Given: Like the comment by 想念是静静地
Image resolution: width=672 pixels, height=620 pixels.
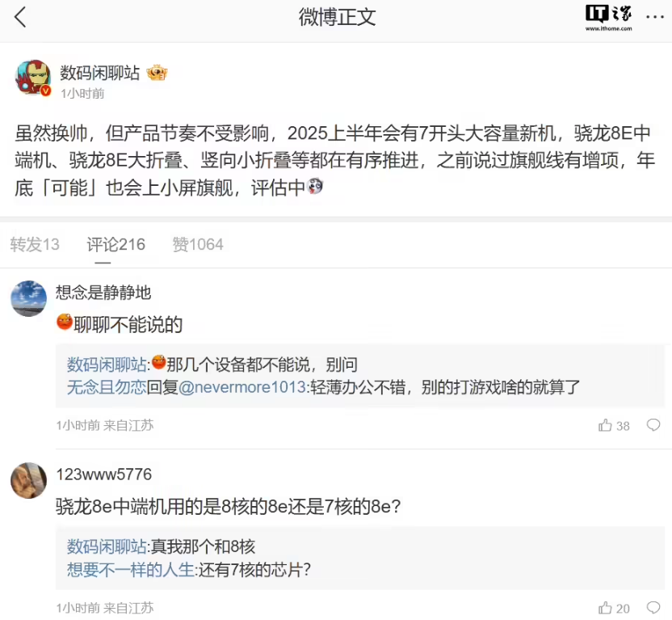Looking at the screenshot, I should [605, 425].
